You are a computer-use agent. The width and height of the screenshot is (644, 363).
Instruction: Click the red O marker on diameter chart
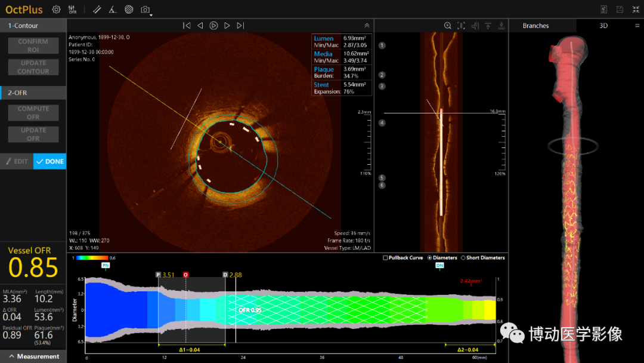tap(185, 275)
